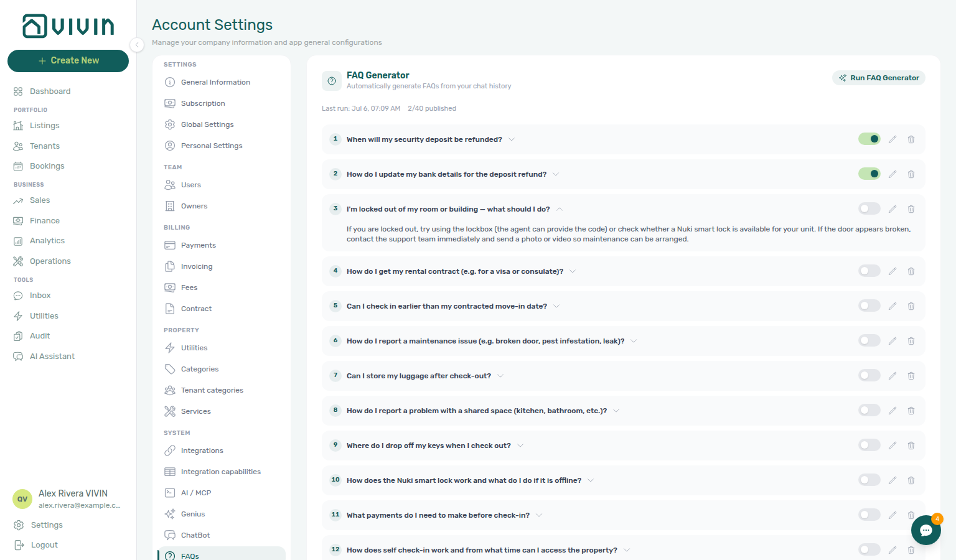Screen dimensions: 956x560
Task: Open ChatBot settings
Action: 222,535
